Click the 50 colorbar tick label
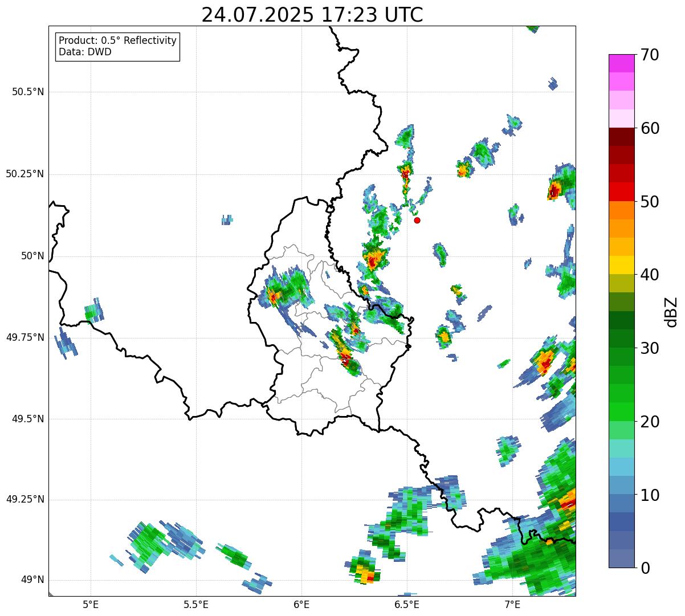The image size is (685, 616). click(x=650, y=202)
